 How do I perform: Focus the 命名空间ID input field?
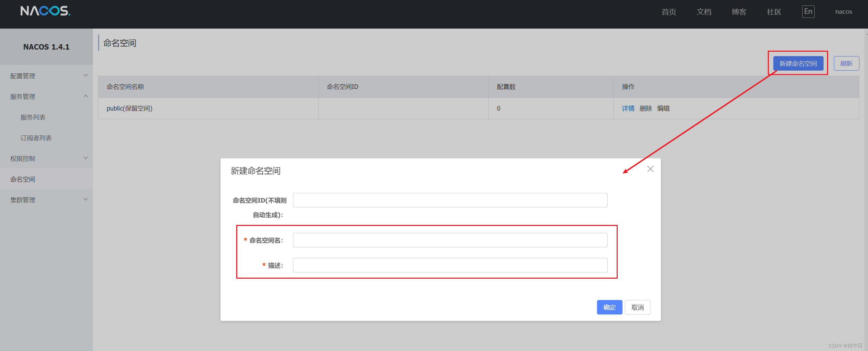click(x=450, y=200)
